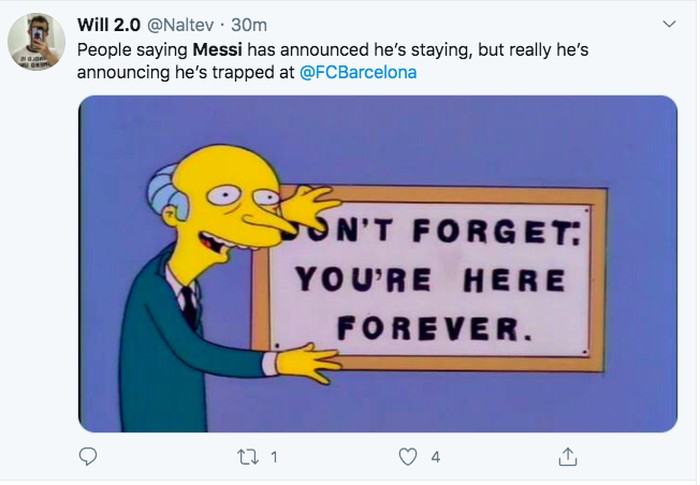Click the word FOREVER on the sign
This screenshot has width=700, height=485.
(428, 325)
